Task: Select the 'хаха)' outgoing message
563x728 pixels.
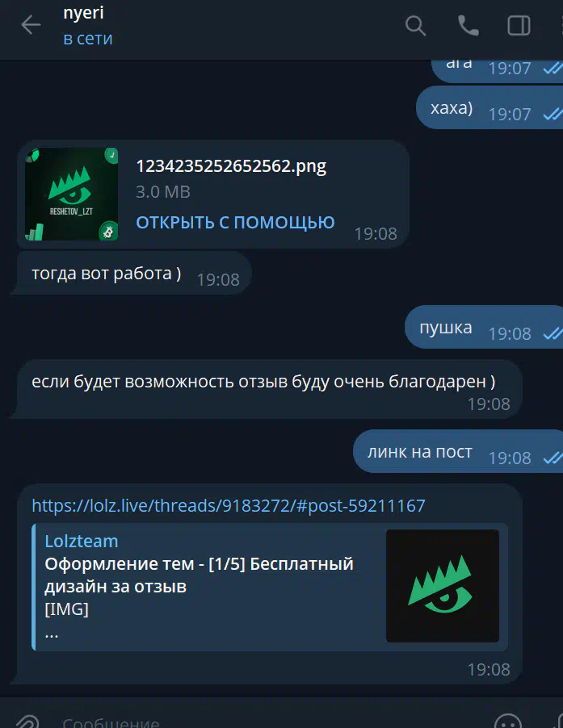Action: click(x=489, y=107)
